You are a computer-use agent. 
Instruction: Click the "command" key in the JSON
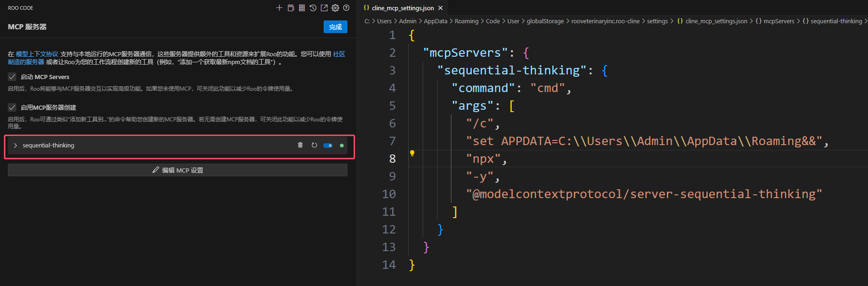click(483, 88)
